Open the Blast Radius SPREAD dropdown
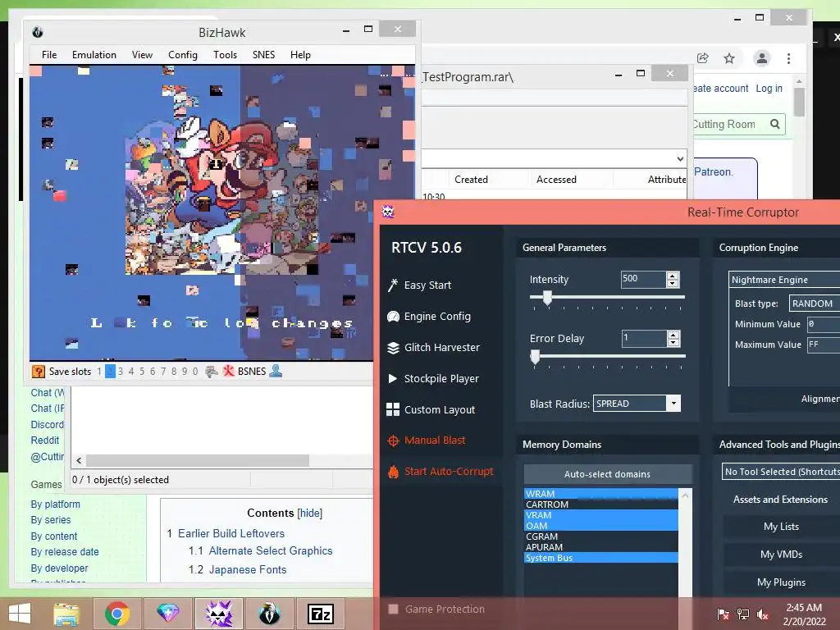This screenshot has height=630, width=840. click(673, 404)
